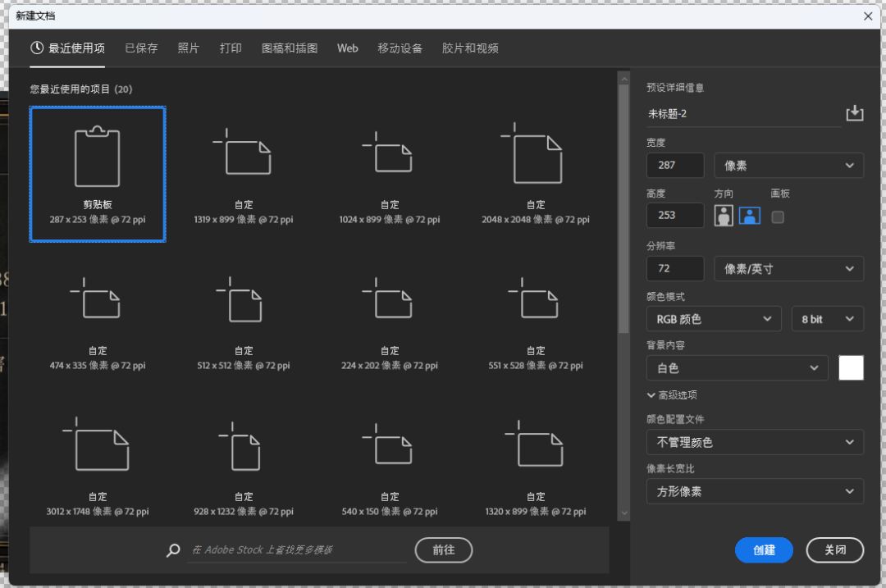Click the save preset icon beside 未标题-2
The image size is (886, 588).
(854, 113)
